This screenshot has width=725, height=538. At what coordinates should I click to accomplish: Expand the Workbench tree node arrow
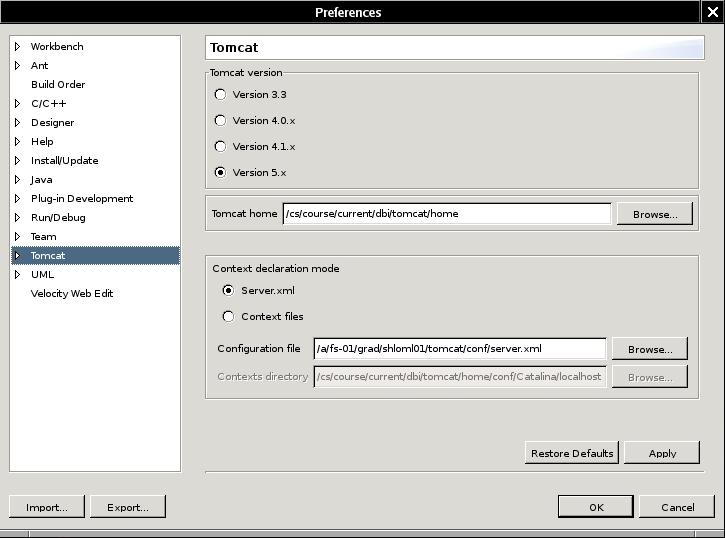point(18,46)
